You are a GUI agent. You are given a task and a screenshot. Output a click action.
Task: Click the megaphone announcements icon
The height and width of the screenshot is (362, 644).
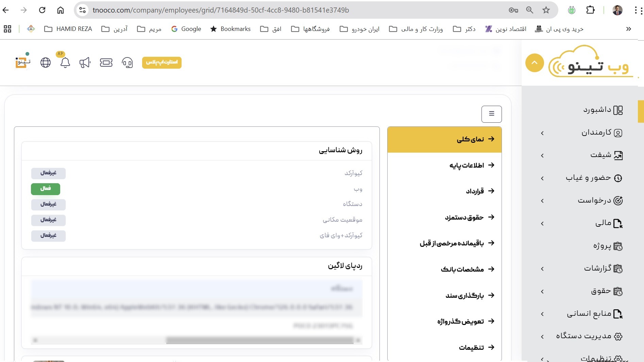[85, 63]
